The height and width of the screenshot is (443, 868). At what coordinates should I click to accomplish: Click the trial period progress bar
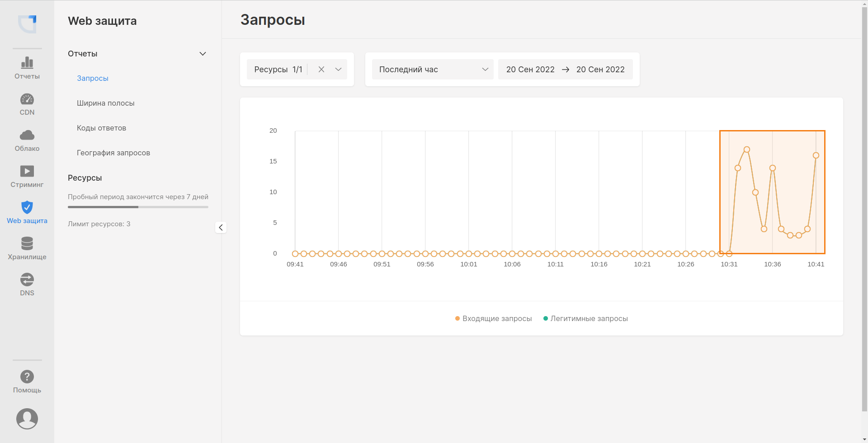coord(138,207)
